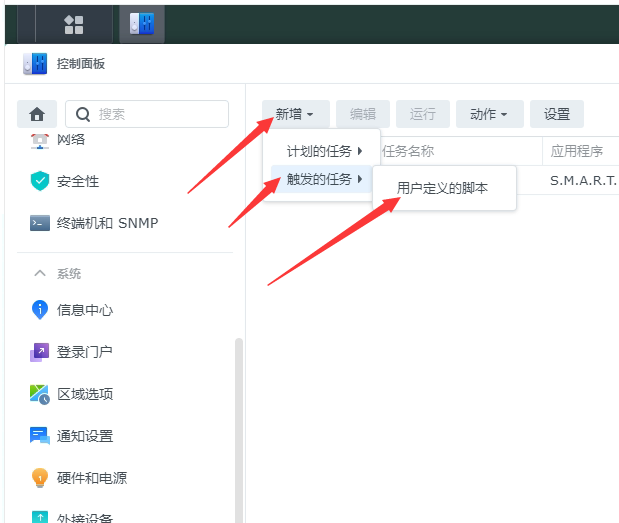The height and width of the screenshot is (523, 619).
Task: Open the 区域选项 regional icon
Action: (x=40, y=394)
